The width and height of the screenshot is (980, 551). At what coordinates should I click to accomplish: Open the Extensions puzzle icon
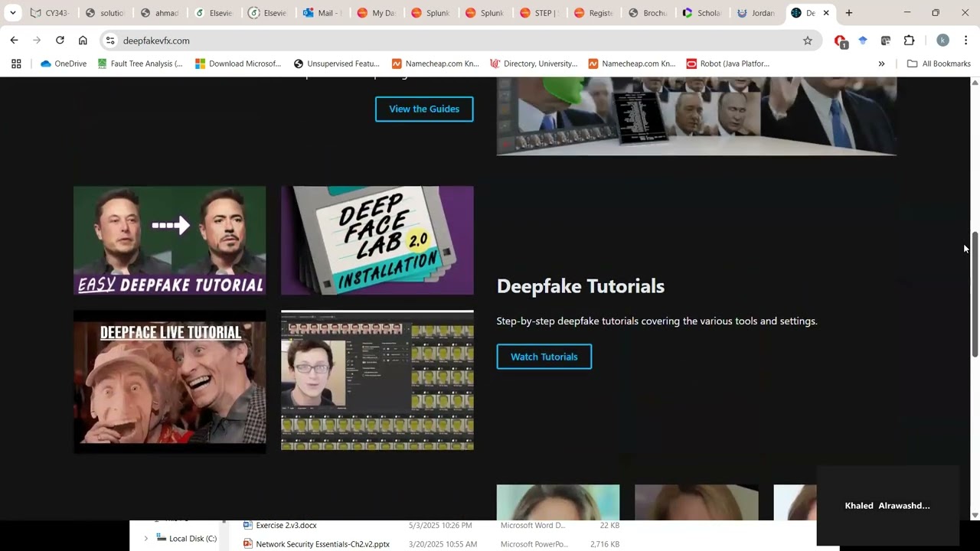[x=909, y=41]
